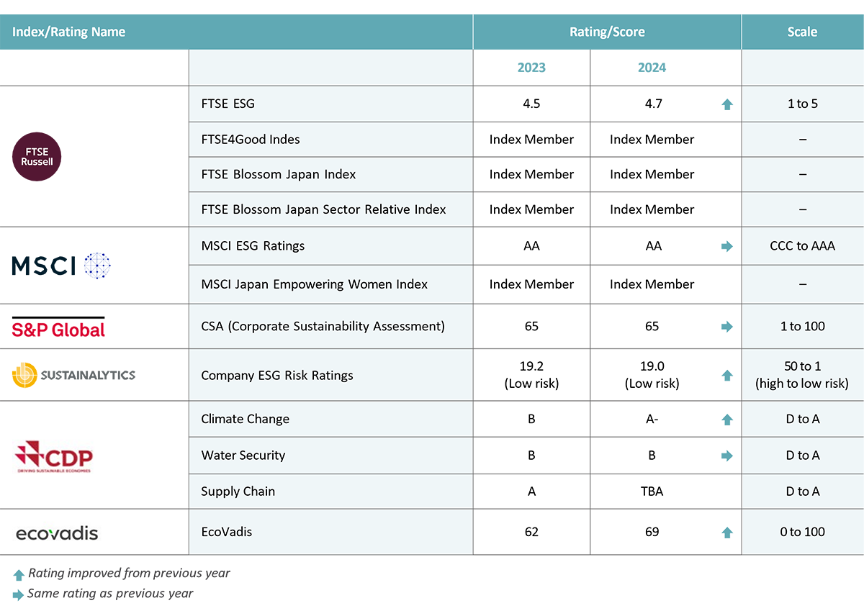The height and width of the screenshot is (616, 864).
Task: Click the 'Water Security' row label
Action: tap(243, 455)
